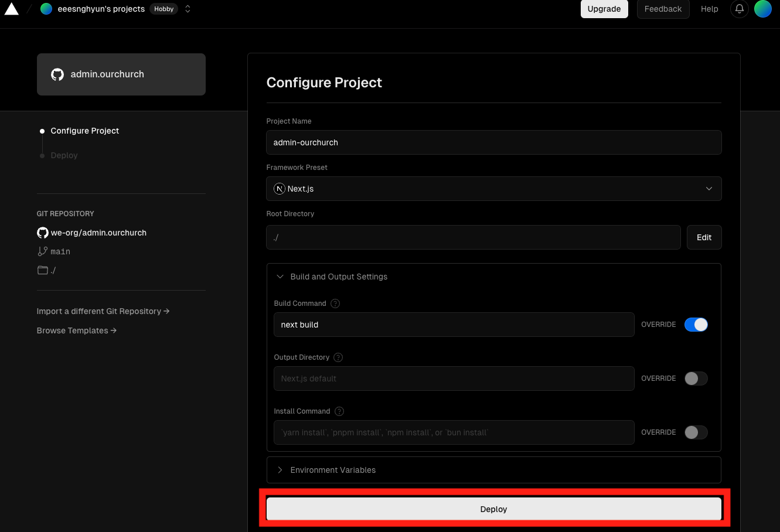Click the folder icon for root directory
The height and width of the screenshot is (532, 780).
(43, 270)
